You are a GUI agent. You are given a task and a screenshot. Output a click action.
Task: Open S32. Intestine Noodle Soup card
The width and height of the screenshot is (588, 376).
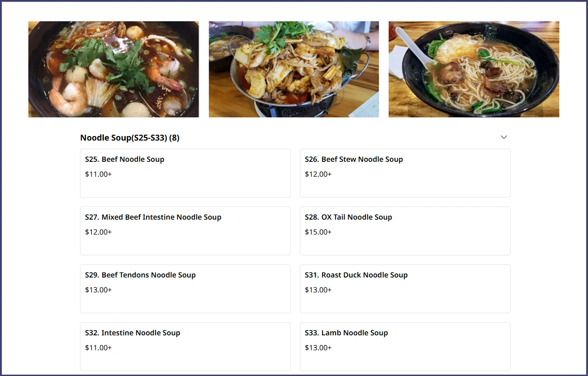[185, 347]
